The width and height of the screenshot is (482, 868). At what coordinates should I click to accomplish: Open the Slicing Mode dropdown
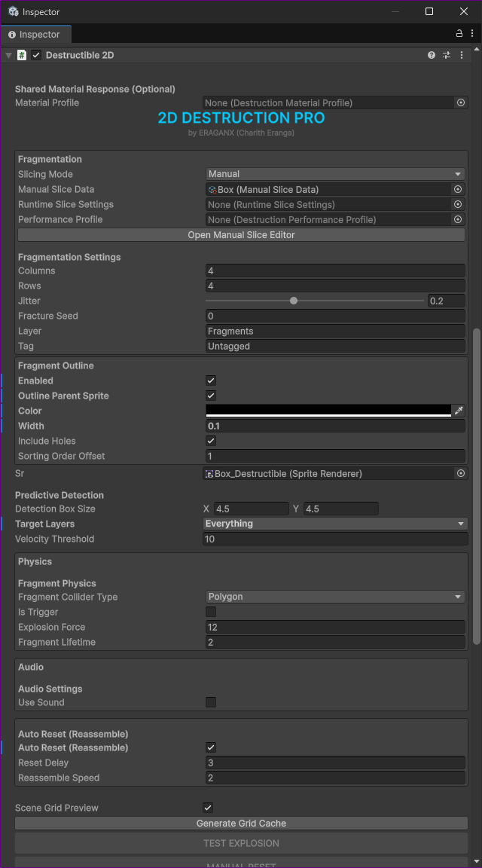click(335, 174)
